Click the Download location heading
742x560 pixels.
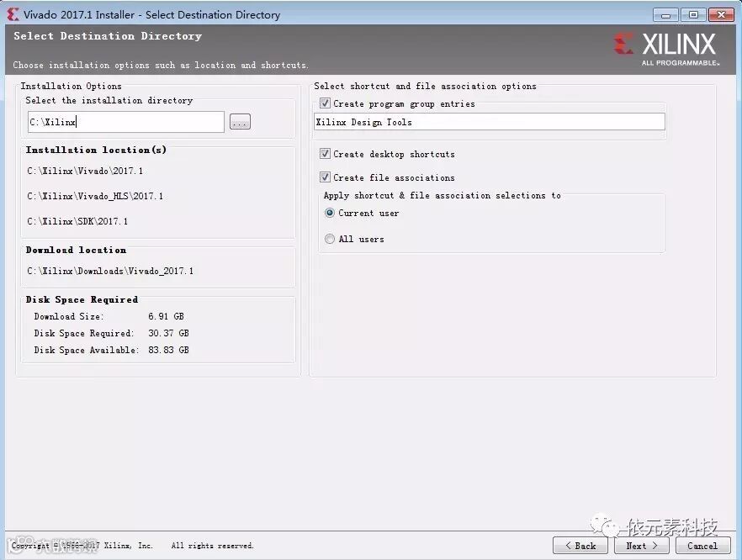pyautogui.click(x=77, y=250)
